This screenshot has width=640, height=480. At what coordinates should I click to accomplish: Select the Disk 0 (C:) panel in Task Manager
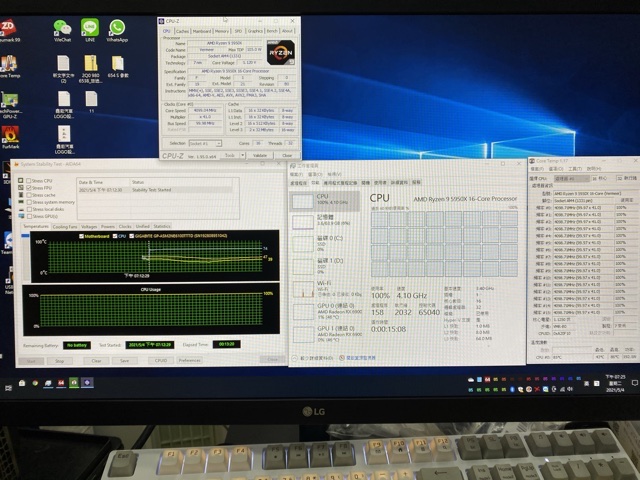tap(326, 243)
